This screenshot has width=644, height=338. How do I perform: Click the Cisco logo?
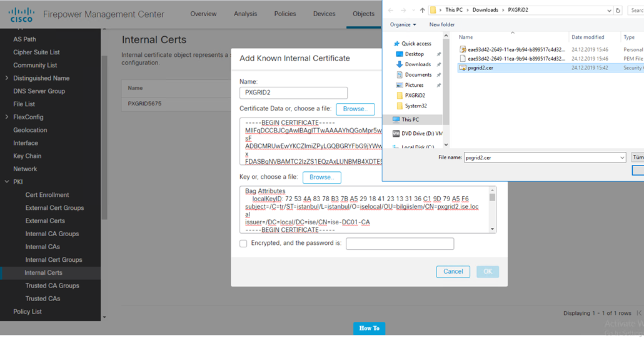[x=21, y=14]
